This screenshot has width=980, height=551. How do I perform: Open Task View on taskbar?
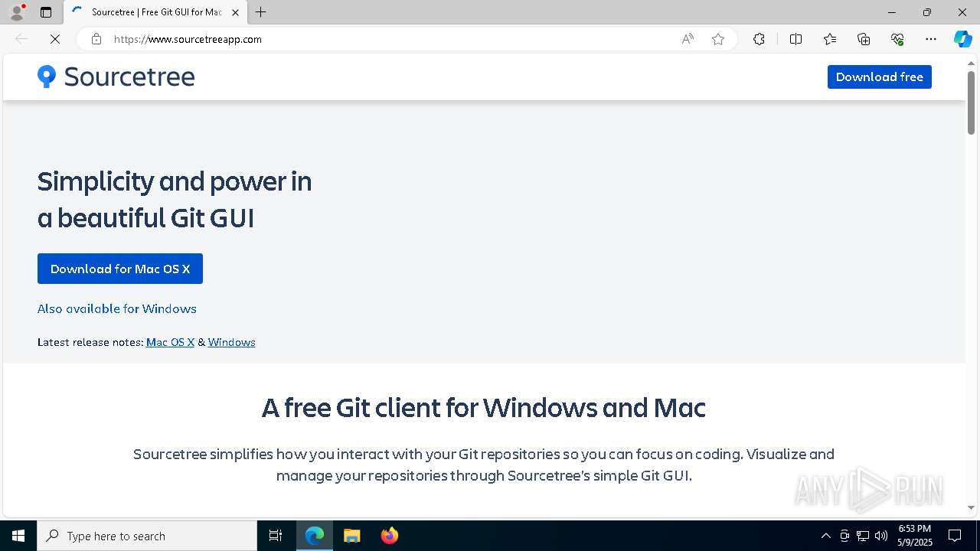pyautogui.click(x=276, y=536)
